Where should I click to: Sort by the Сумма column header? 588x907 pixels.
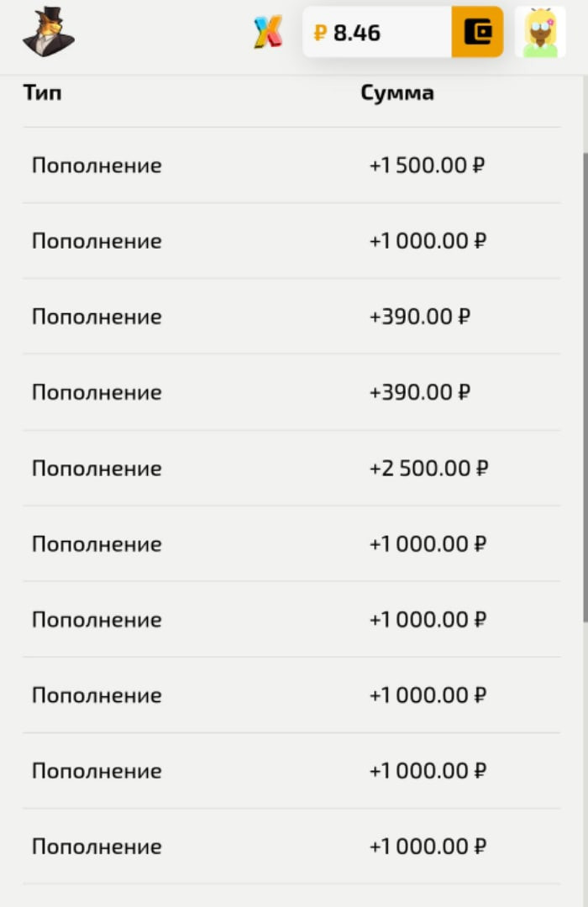tap(397, 92)
